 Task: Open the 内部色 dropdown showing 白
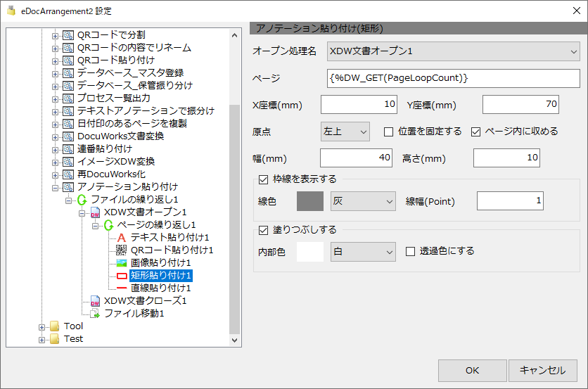coord(363,251)
